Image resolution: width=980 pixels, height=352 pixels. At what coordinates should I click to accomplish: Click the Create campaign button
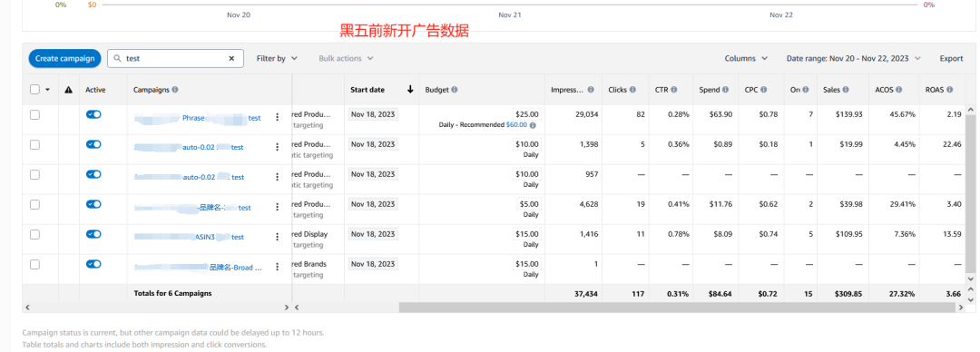pyautogui.click(x=65, y=58)
